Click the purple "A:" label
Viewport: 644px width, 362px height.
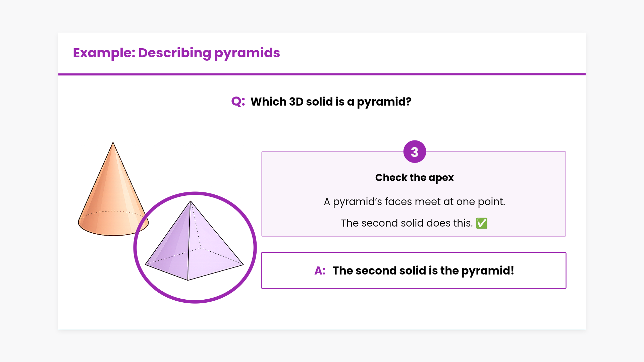320,271
